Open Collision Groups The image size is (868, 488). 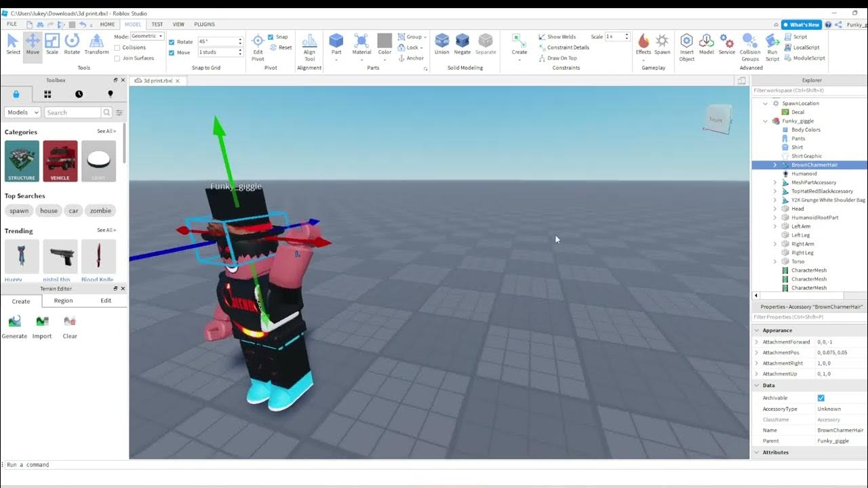coord(750,47)
